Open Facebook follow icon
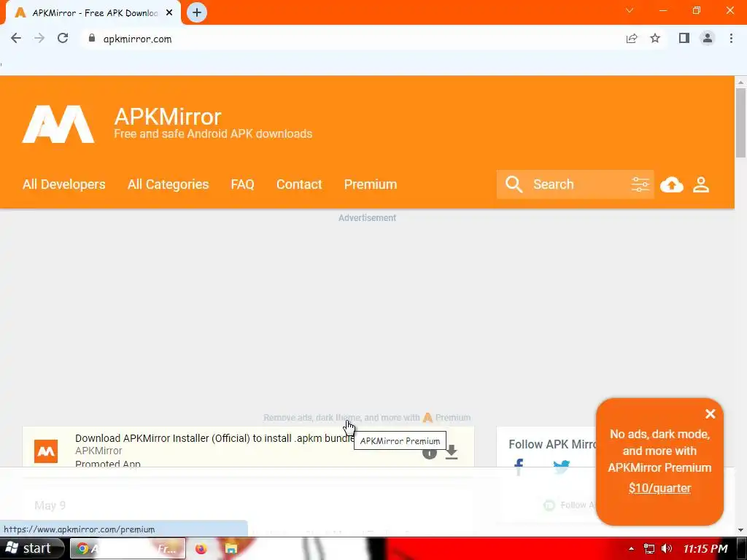The image size is (747, 560). point(519,466)
